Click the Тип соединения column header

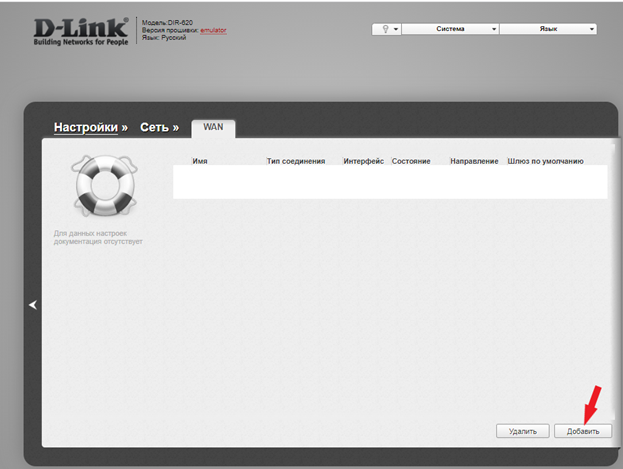[x=295, y=161]
